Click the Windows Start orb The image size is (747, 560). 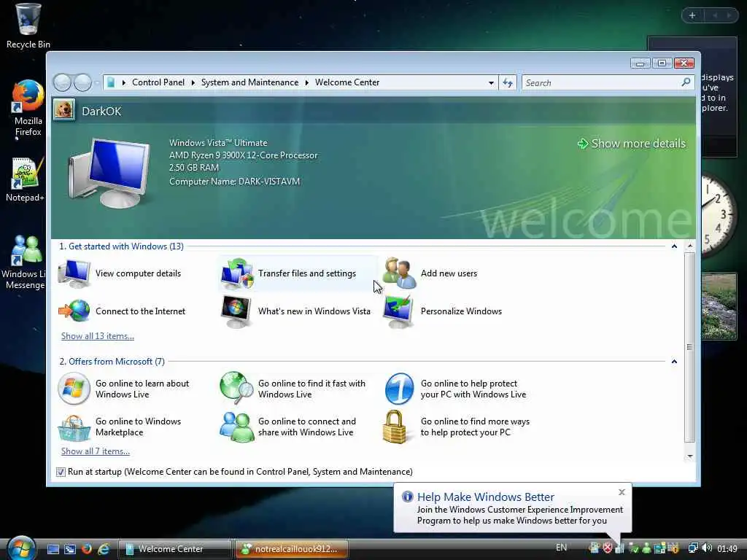pyautogui.click(x=21, y=547)
